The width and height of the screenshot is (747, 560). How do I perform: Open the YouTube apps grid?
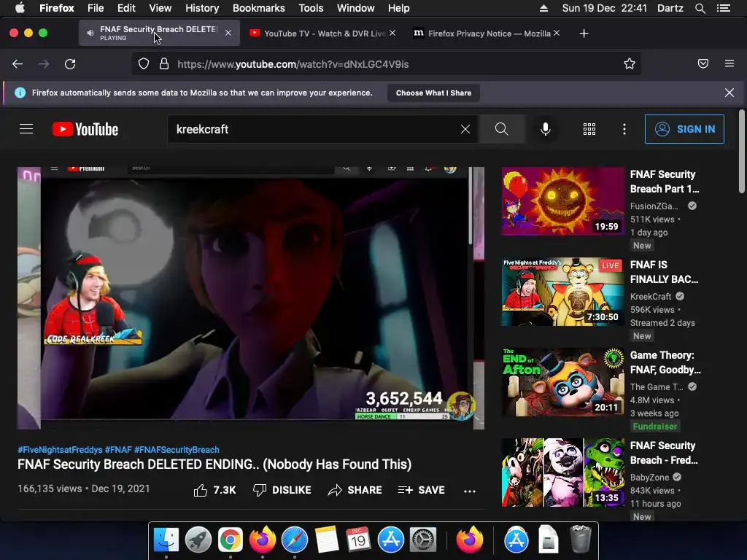[x=589, y=129]
